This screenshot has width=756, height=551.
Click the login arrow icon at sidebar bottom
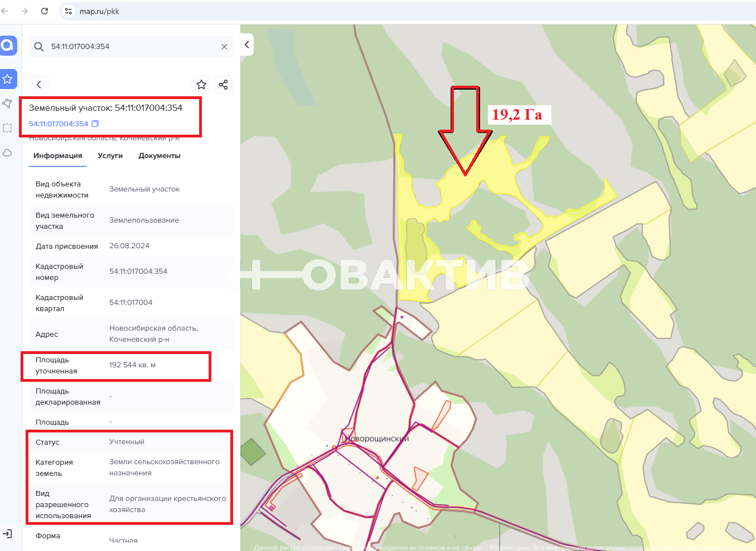(7, 534)
